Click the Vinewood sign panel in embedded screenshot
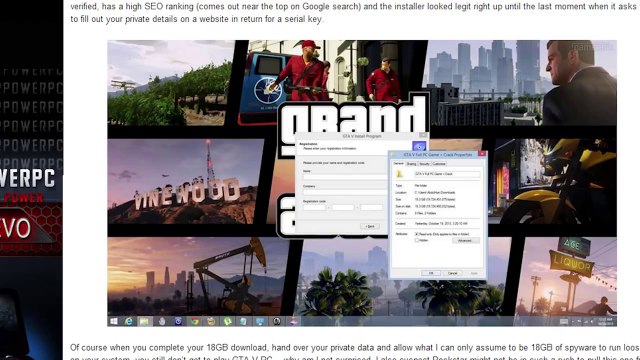The width and height of the screenshot is (640, 360). [186, 181]
